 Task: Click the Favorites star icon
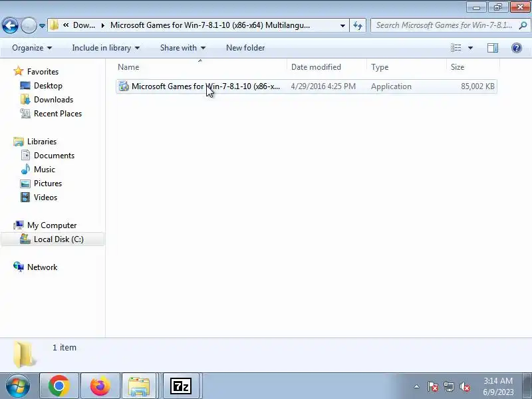click(x=19, y=71)
